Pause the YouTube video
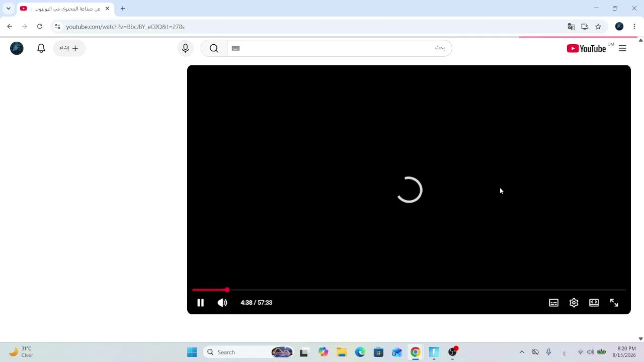 (200, 303)
